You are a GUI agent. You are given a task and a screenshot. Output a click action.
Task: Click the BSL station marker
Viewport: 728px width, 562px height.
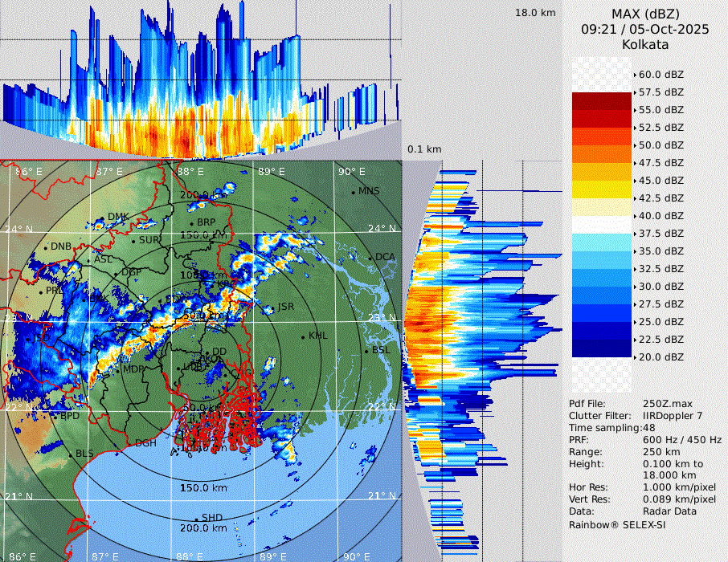click(x=367, y=352)
